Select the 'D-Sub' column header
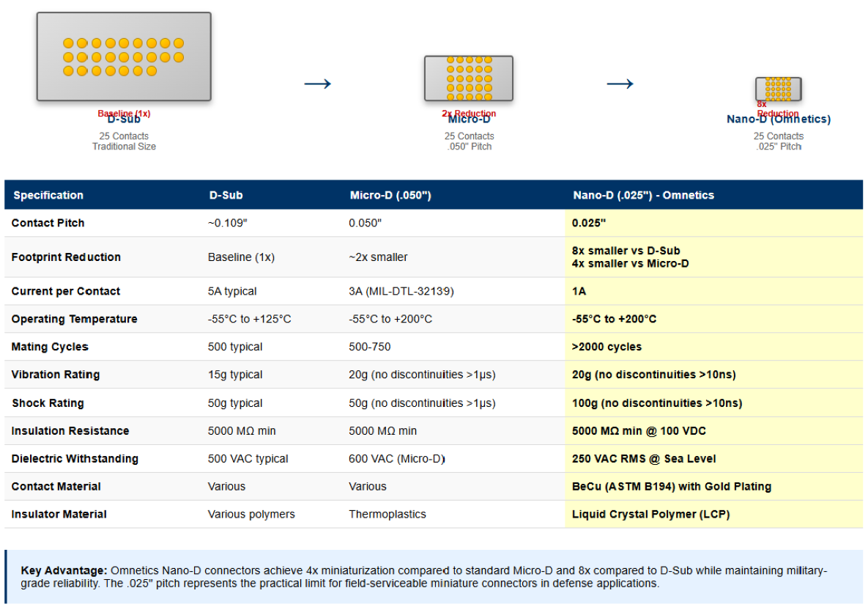This screenshot has height=607, width=868. [x=226, y=195]
